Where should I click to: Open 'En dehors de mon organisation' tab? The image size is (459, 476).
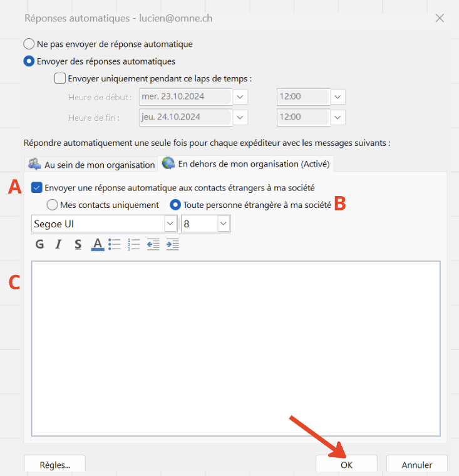pos(246,163)
